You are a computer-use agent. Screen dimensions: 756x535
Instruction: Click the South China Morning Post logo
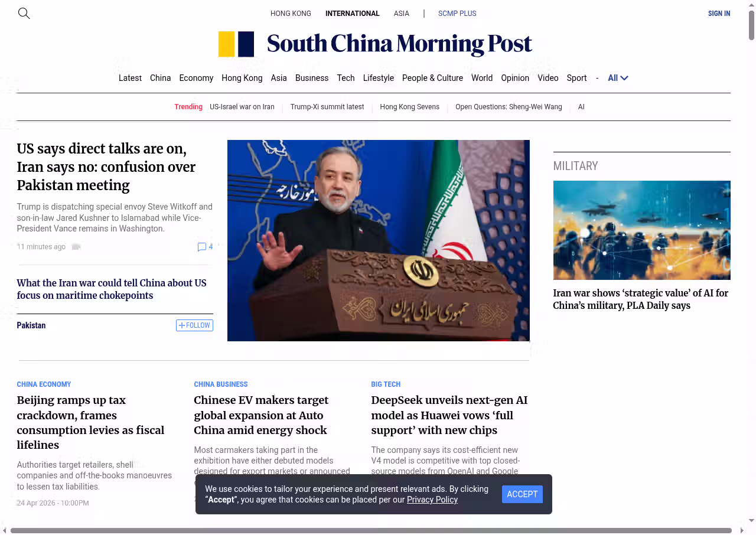[375, 44]
